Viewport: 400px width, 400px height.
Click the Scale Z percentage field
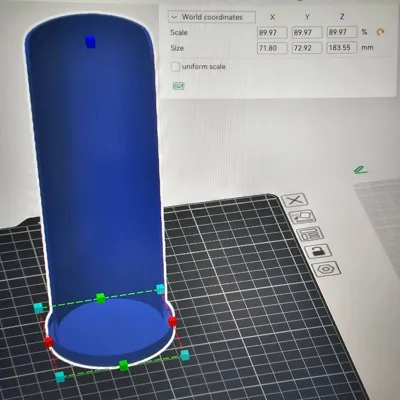pos(342,32)
